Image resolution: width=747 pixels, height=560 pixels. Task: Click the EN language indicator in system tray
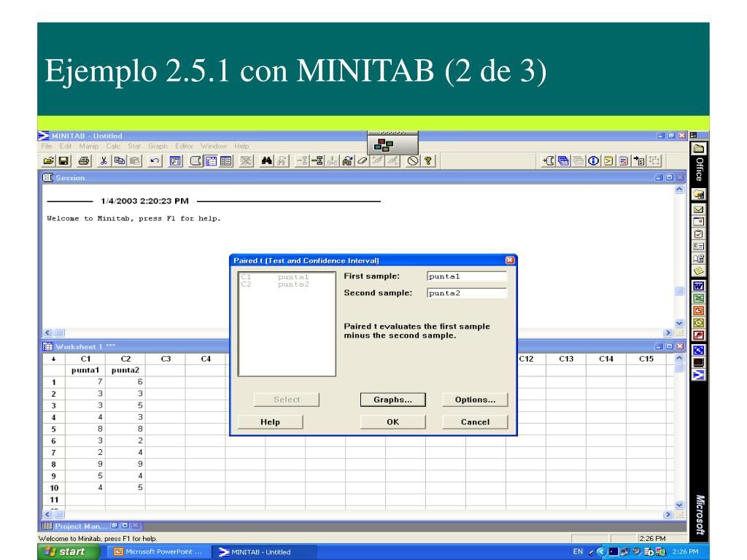578,551
